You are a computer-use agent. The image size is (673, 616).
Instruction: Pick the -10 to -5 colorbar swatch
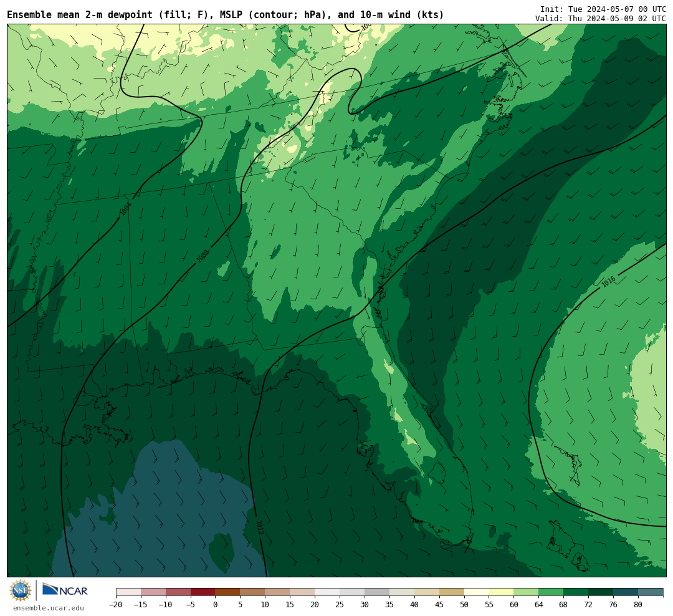178,592
